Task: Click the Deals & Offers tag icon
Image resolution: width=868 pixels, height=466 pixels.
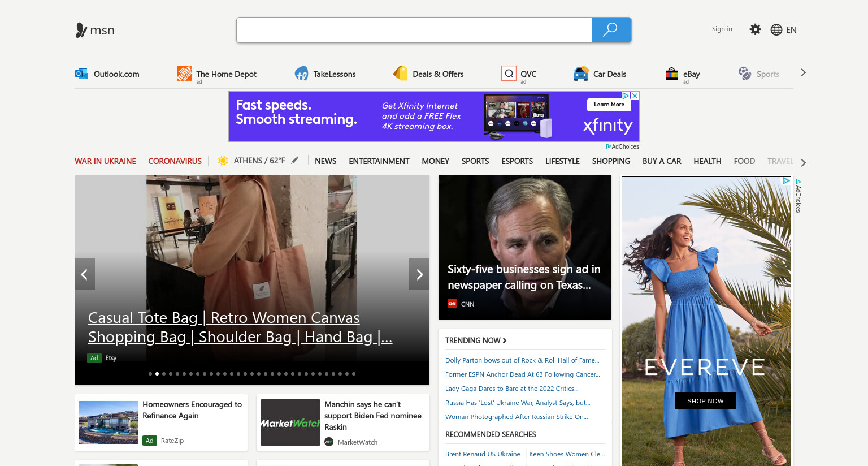Action: pos(401,73)
